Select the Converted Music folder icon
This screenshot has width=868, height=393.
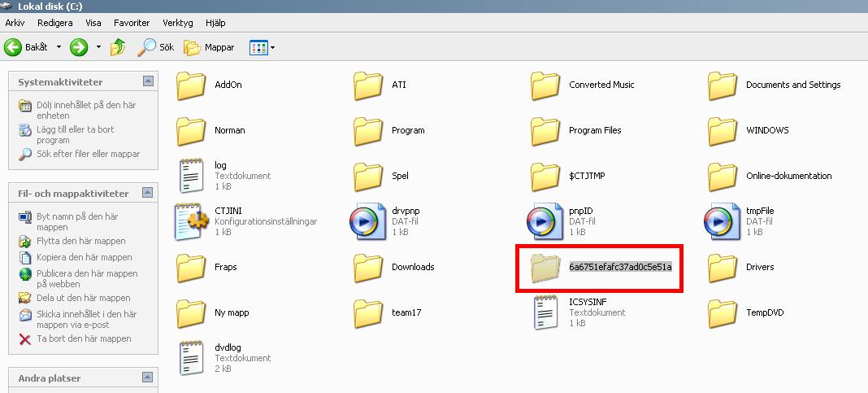pyautogui.click(x=545, y=85)
